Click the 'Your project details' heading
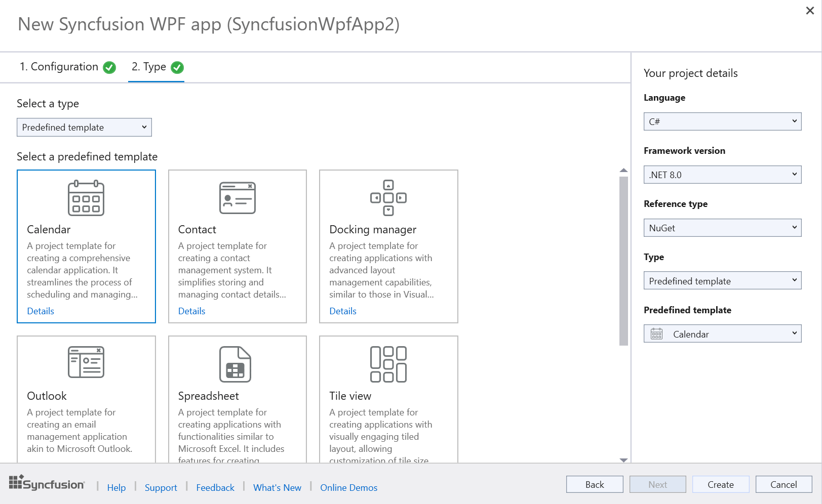Viewport: 822px width, 504px height. [691, 73]
